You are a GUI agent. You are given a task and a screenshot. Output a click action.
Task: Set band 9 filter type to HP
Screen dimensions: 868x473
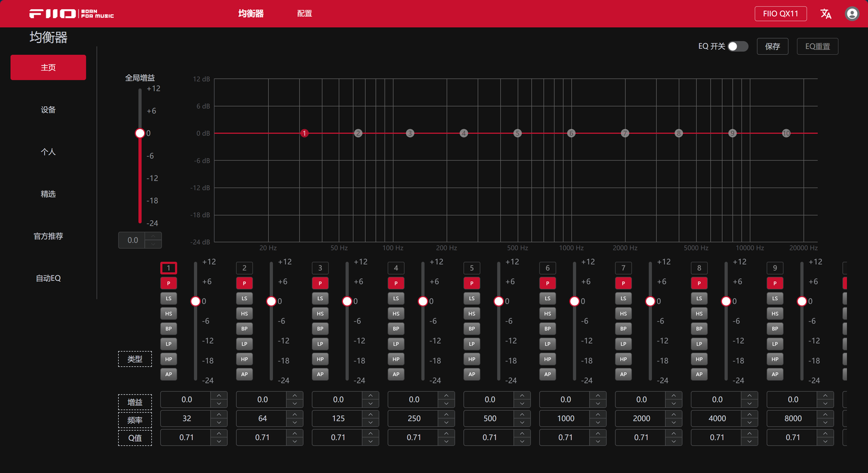pyautogui.click(x=775, y=359)
